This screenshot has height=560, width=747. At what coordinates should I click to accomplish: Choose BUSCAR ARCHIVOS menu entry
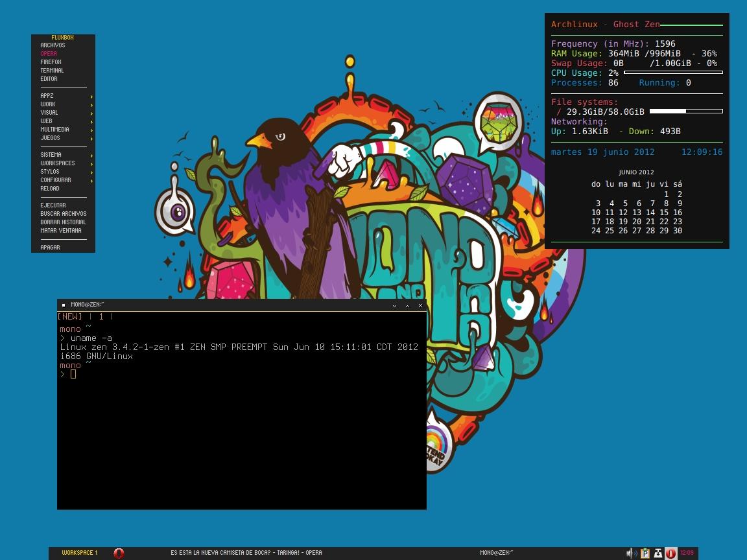tap(63, 214)
